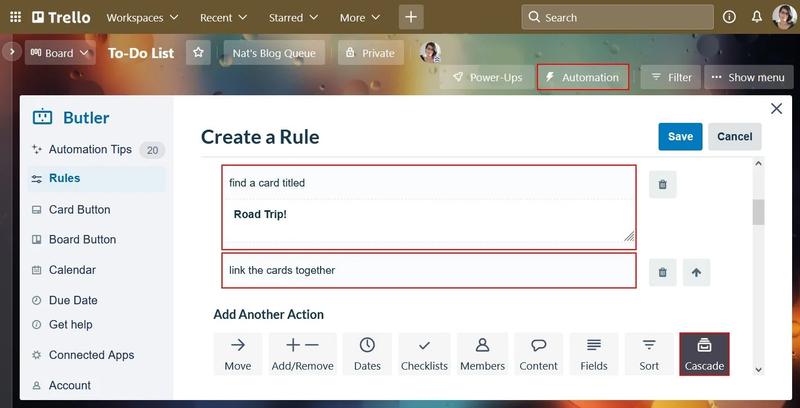
Task: Expand the More menu
Action: (x=360, y=17)
